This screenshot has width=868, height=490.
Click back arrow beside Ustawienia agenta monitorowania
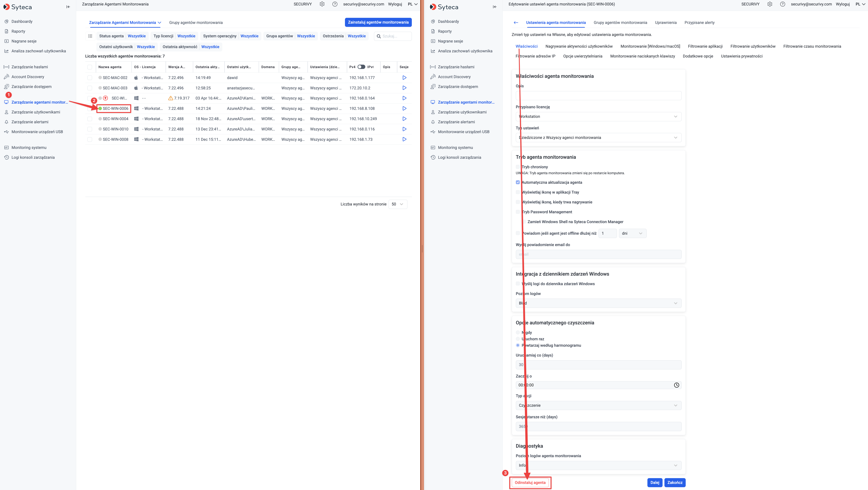click(516, 23)
